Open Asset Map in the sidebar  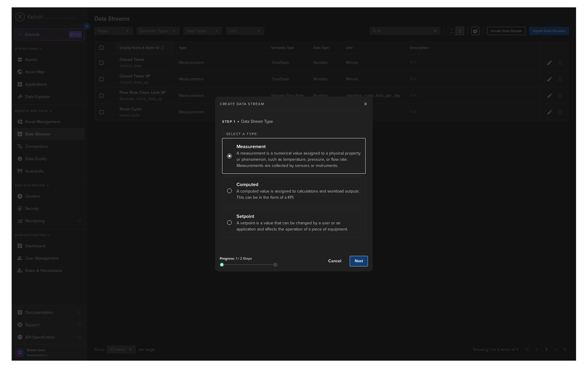click(x=34, y=72)
